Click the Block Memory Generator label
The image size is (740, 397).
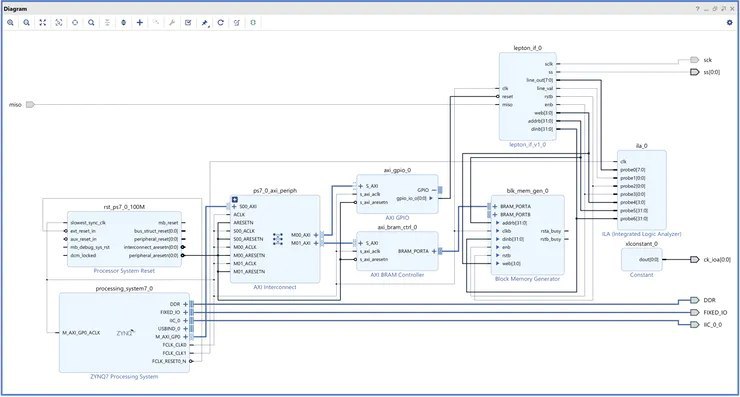(x=527, y=279)
